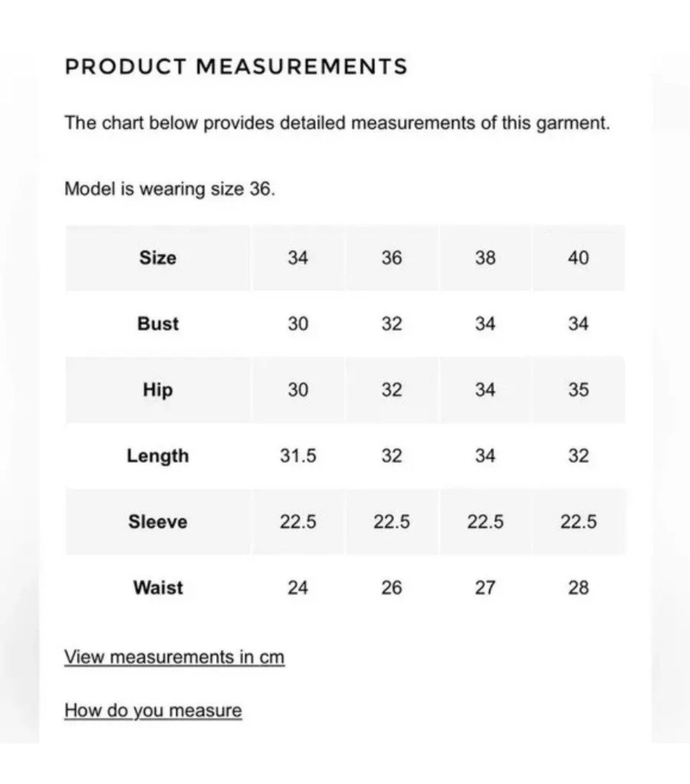
Task: Click the Waist value 24 cell
Action: tap(298, 588)
